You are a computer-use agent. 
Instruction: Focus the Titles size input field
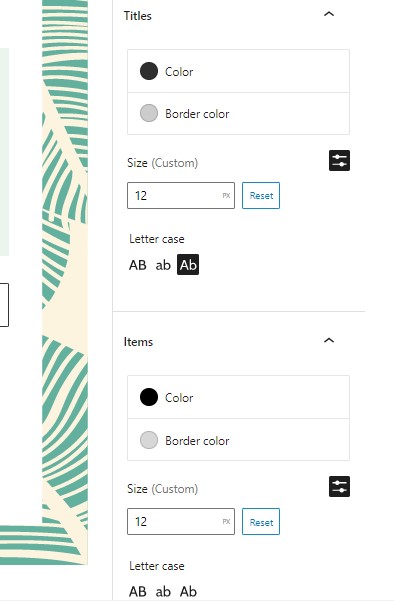pos(181,195)
